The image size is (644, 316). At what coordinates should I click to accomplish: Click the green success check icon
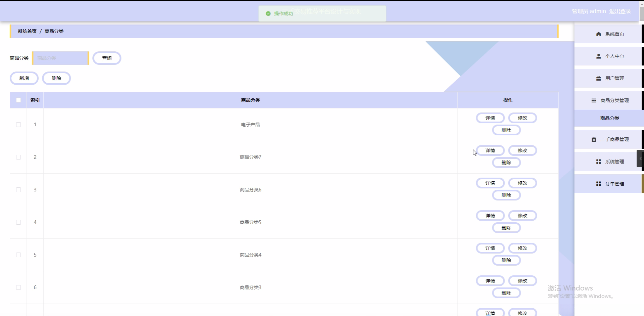click(x=268, y=13)
